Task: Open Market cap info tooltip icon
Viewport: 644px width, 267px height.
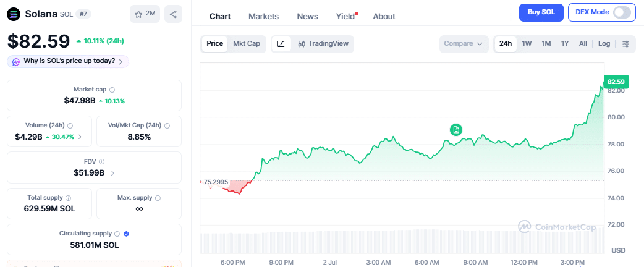Action: coord(112,90)
